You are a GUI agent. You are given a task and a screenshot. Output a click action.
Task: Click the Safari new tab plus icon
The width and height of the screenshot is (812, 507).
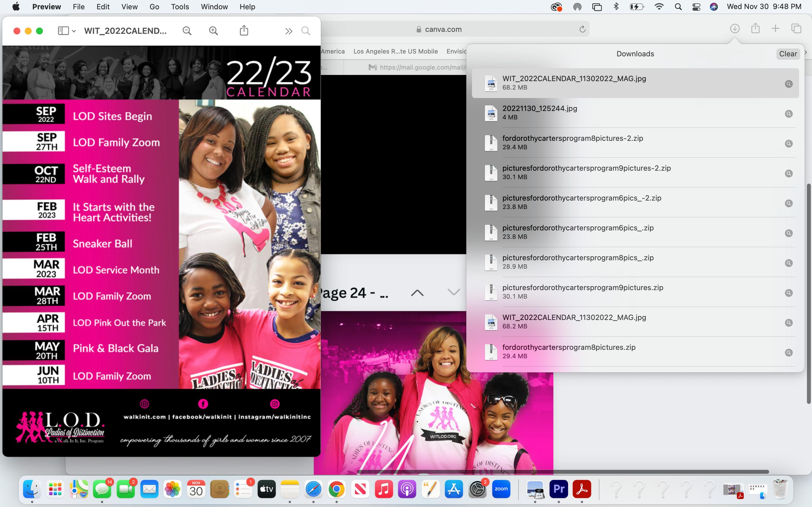(x=775, y=29)
